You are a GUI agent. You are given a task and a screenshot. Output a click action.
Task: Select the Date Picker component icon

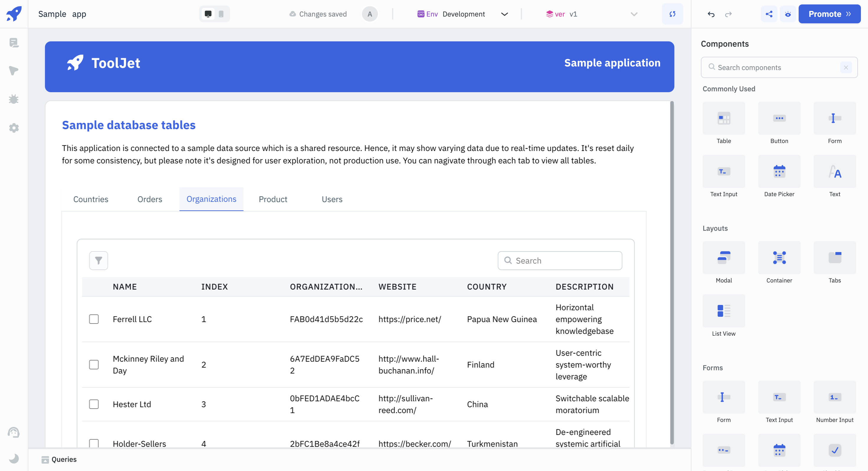779,171
